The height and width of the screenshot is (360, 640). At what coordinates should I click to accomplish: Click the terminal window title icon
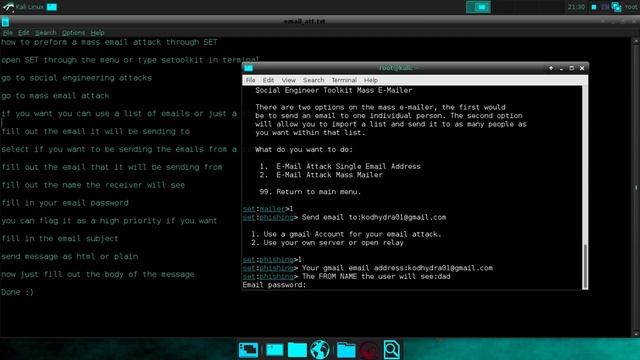tap(249, 68)
